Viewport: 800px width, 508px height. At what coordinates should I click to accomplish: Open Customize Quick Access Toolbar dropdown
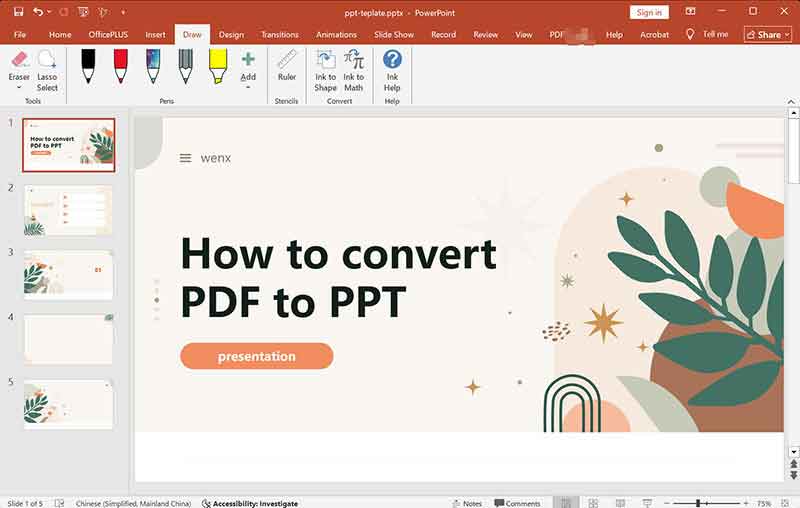[x=123, y=12]
